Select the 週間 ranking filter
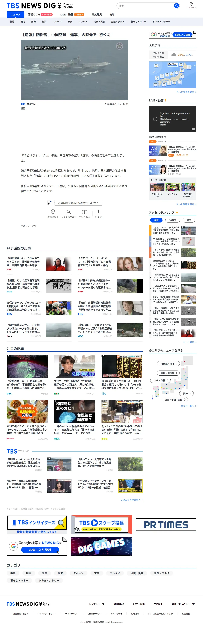The width and height of the screenshot is (203, 644). coord(189,220)
